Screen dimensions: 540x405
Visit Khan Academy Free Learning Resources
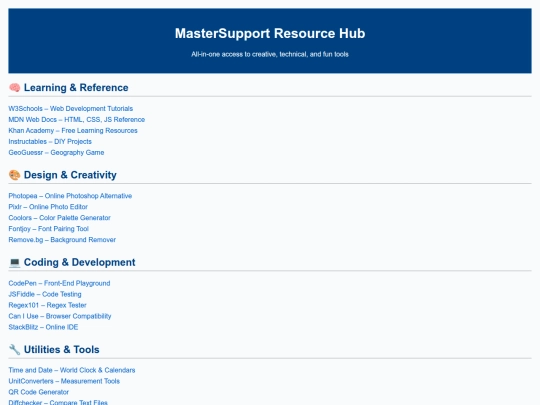[x=73, y=131]
